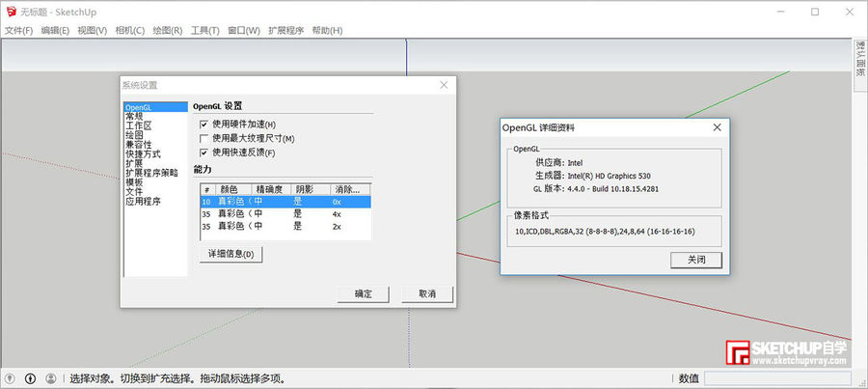Click the 消除... column header
Viewport: 868px width, 389px height.
click(350, 189)
